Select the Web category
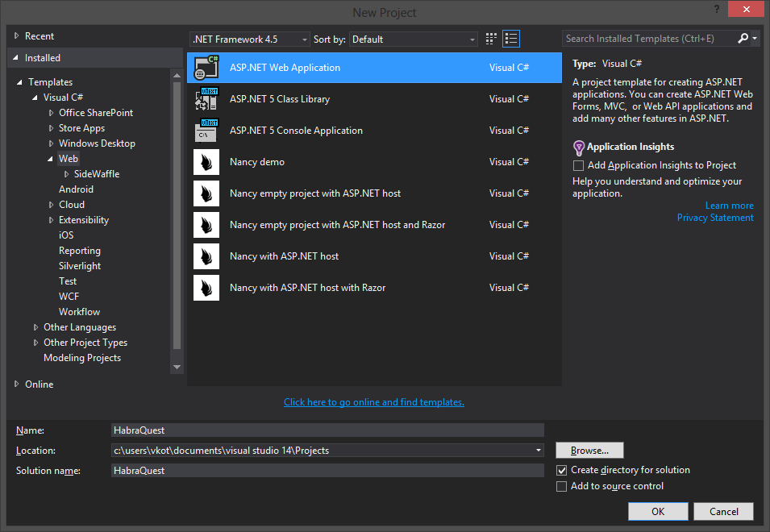Image resolution: width=770 pixels, height=532 pixels. [69, 159]
